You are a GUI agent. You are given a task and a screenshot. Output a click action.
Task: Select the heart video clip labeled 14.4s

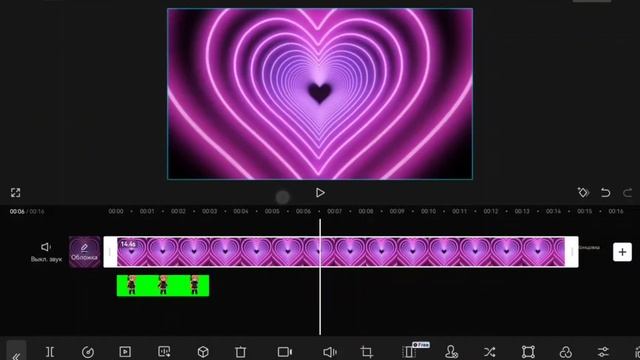pos(341,252)
